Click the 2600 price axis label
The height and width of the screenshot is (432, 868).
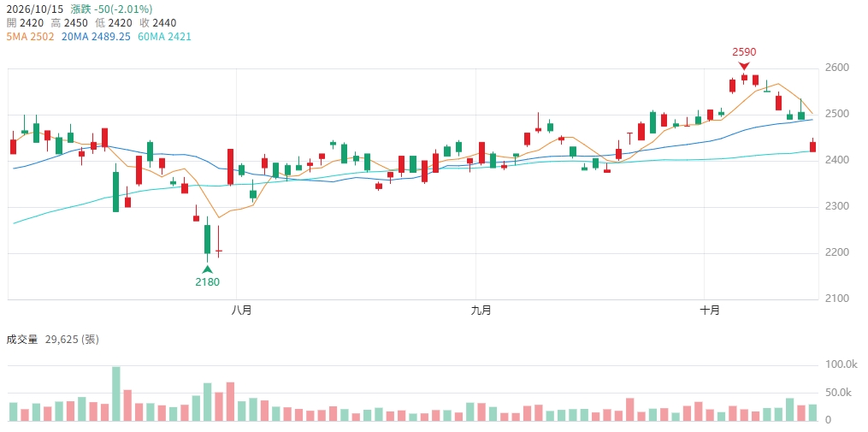pos(837,68)
